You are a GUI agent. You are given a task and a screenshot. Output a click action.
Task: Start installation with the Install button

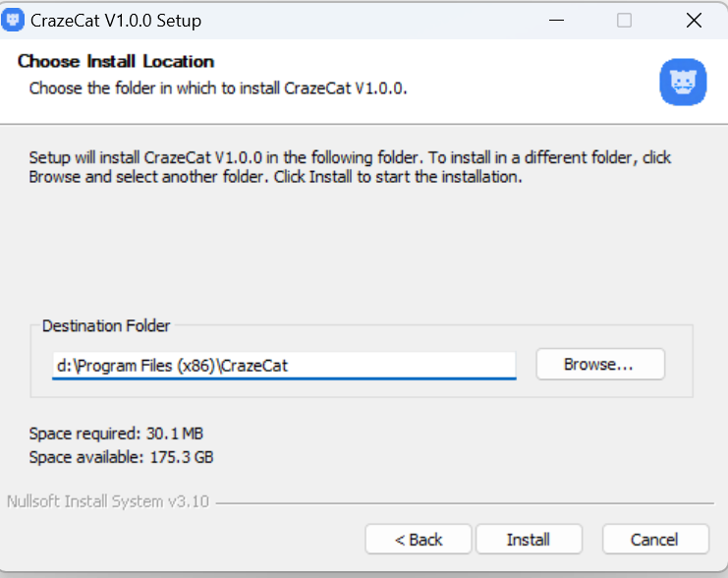click(x=529, y=540)
